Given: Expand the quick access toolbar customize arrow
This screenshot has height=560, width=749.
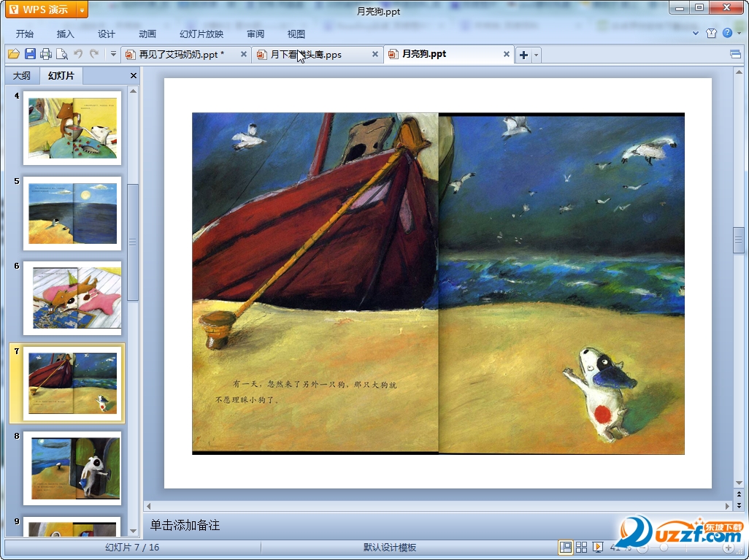Looking at the screenshot, I should [113, 54].
